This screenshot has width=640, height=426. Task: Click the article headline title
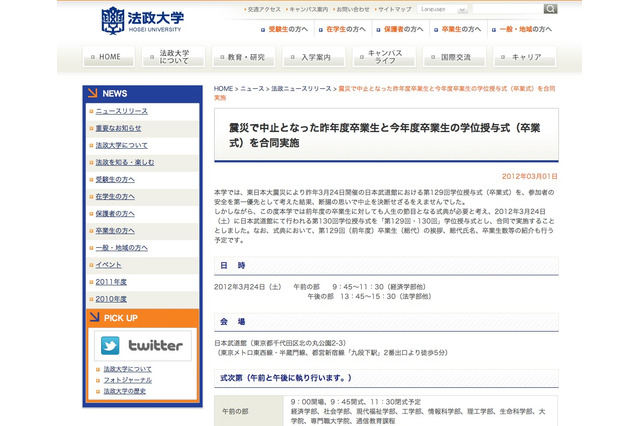pos(384,135)
